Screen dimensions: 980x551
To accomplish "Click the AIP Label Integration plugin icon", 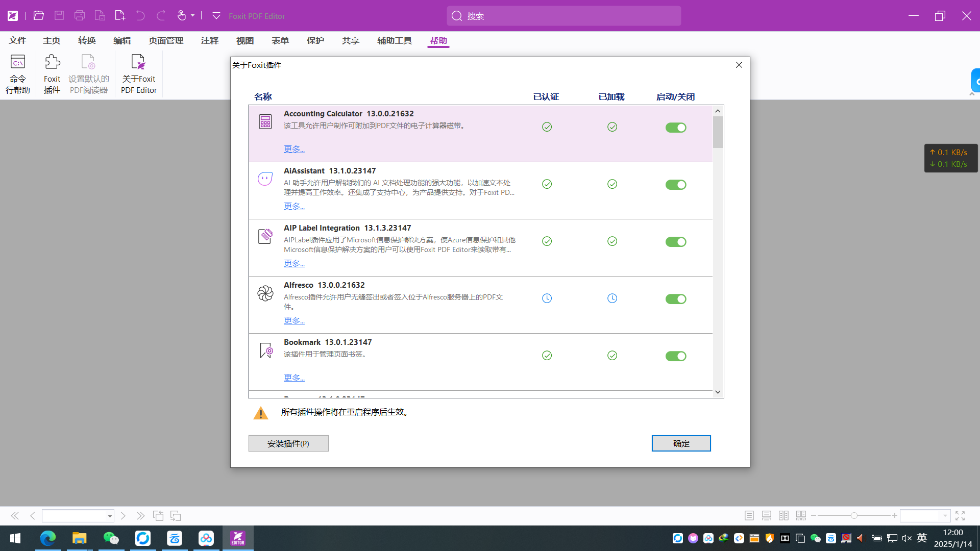I will click(x=265, y=236).
